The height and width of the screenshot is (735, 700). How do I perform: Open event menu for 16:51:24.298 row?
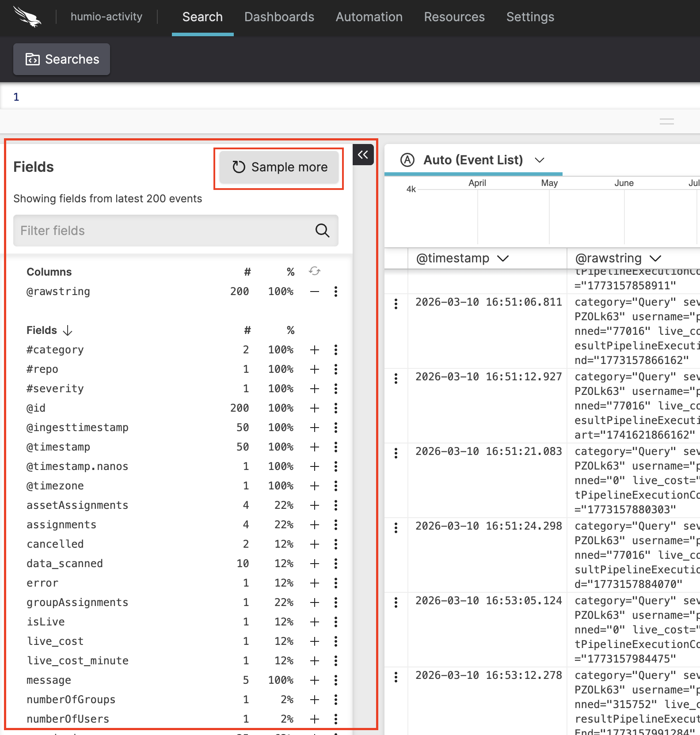click(x=396, y=527)
